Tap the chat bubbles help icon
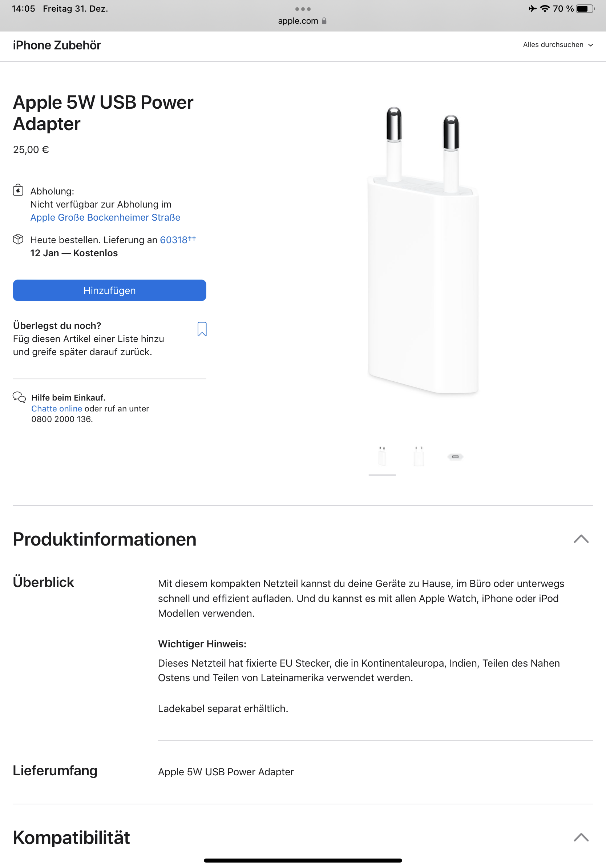This screenshot has height=868, width=606. [19, 397]
